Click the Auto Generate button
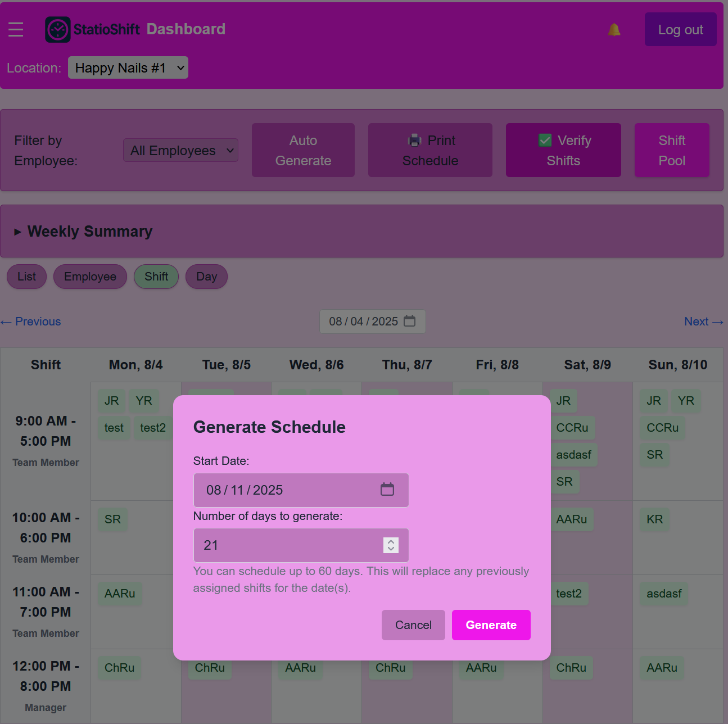This screenshot has height=724, width=728. click(x=303, y=150)
